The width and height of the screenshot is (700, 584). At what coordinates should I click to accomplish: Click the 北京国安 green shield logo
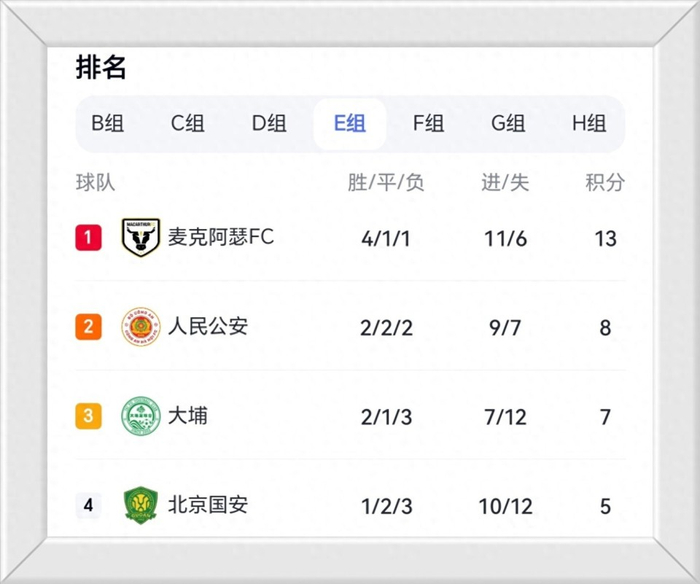pyautogui.click(x=141, y=505)
